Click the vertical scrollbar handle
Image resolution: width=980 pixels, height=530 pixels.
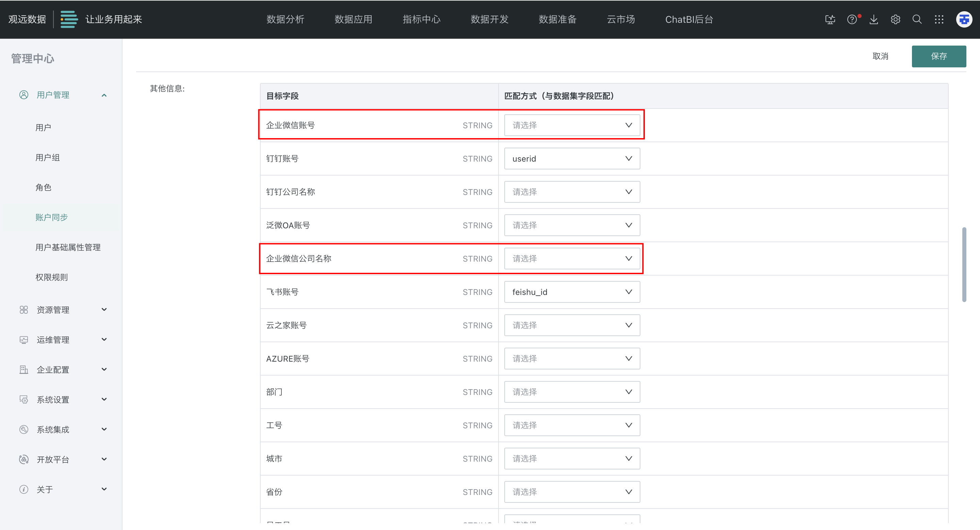click(964, 264)
